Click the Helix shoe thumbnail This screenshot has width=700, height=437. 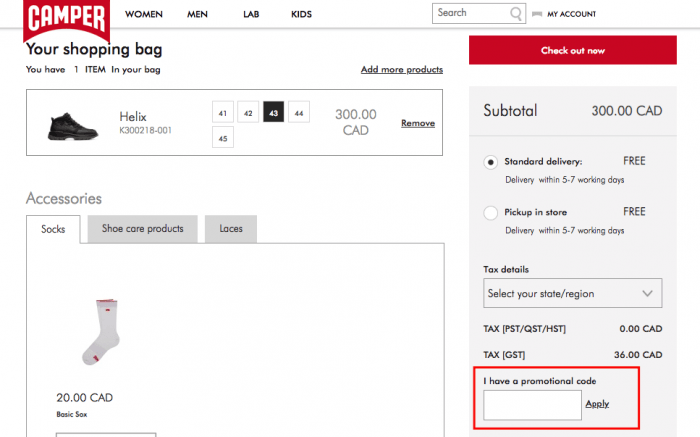point(72,126)
